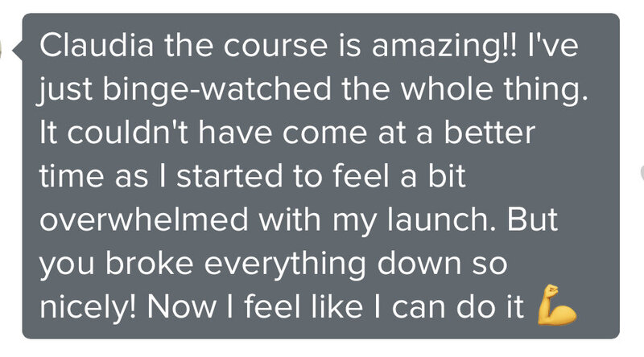Click the word "binge-watched"

[x=217, y=90]
